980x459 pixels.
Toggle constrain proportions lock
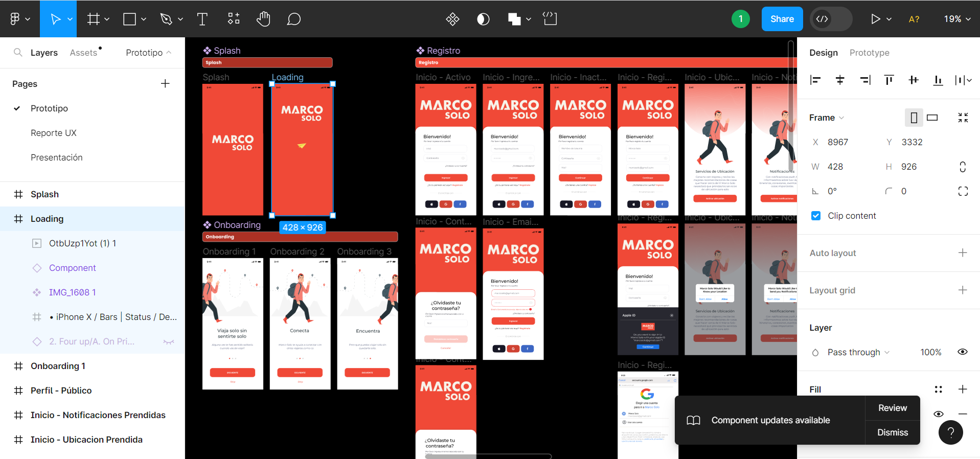963,167
